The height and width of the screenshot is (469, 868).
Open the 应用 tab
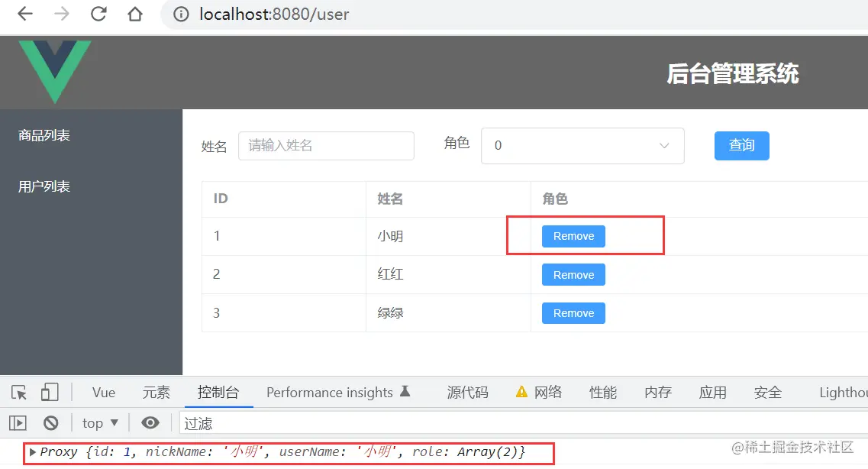click(x=712, y=392)
